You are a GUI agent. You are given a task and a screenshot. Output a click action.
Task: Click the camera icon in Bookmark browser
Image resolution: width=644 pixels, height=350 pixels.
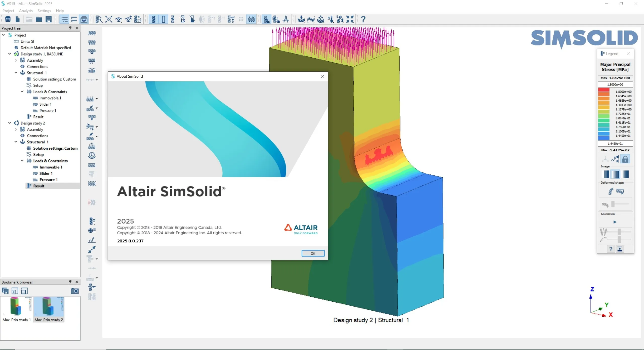coord(75,291)
